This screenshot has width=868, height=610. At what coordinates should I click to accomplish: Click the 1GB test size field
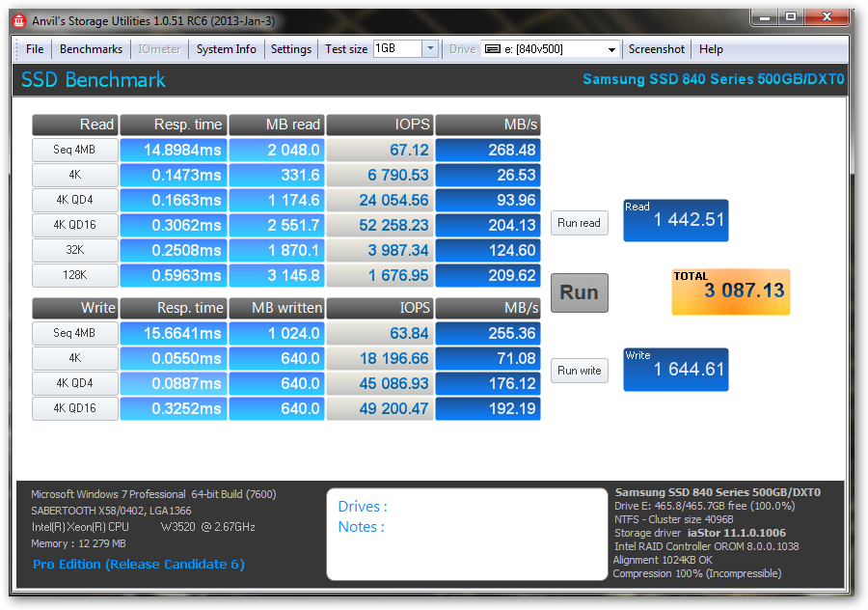(x=397, y=49)
